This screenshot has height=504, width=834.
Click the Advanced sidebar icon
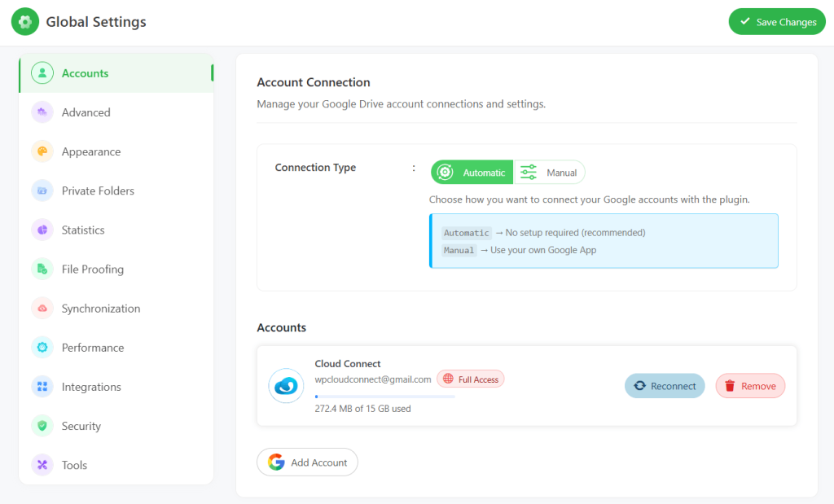coord(42,112)
